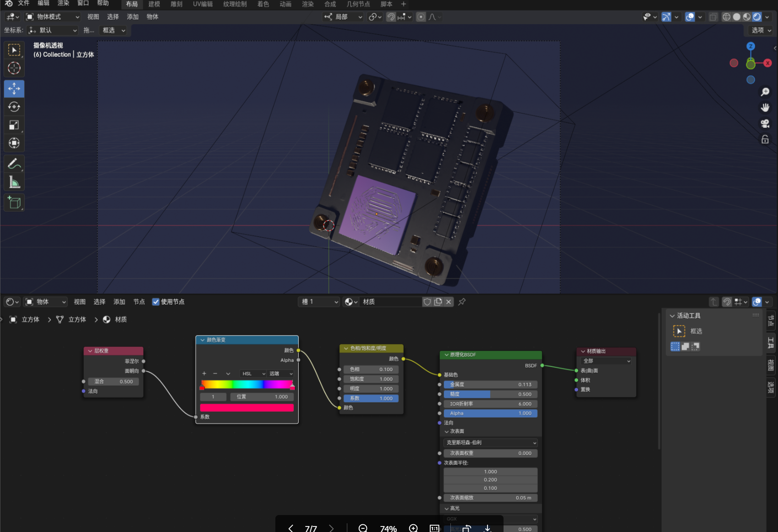Switch to the UV Editing workspace tab
The image size is (778, 532).
coord(203,4)
